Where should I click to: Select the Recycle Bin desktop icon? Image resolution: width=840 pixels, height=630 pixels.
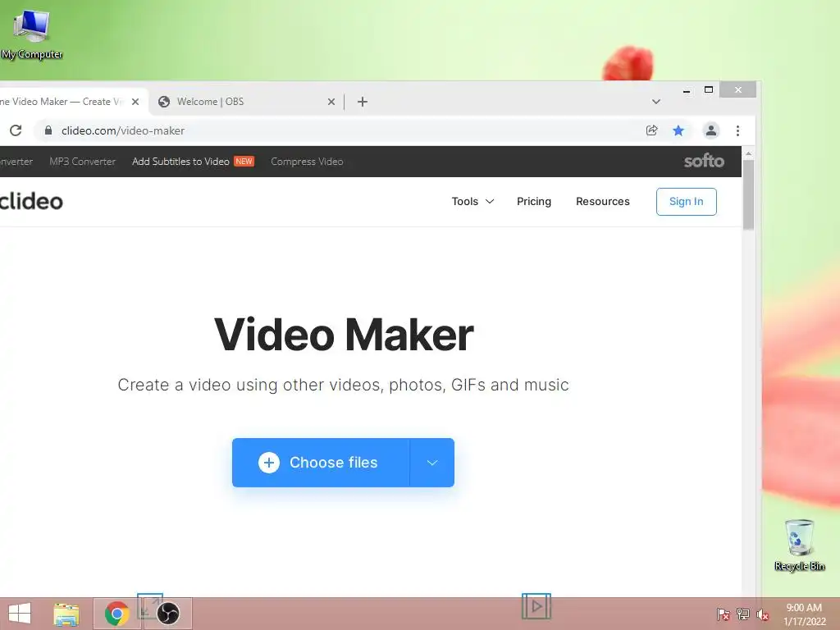[x=799, y=545]
